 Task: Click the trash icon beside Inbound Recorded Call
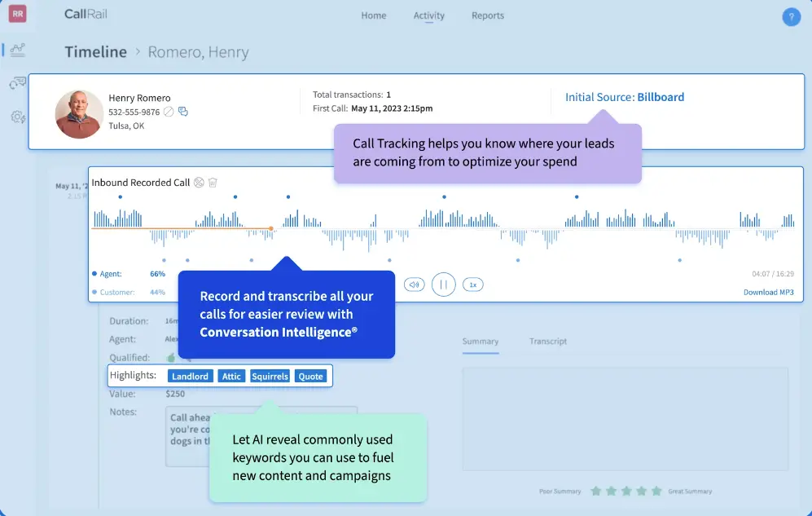coord(213,183)
